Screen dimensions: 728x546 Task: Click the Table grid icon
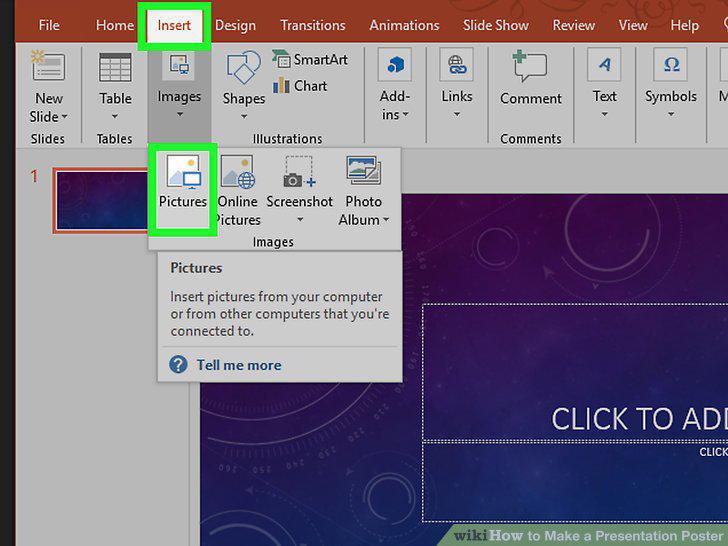[x=115, y=67]
